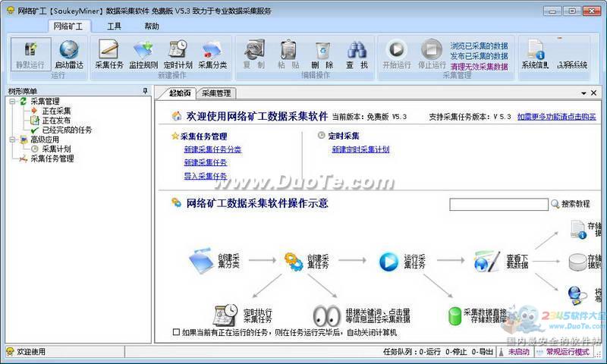Open the 网络矿工 ribbon tab
The image size is (607, 364).
pyautogui.click(x=68, y=26)
